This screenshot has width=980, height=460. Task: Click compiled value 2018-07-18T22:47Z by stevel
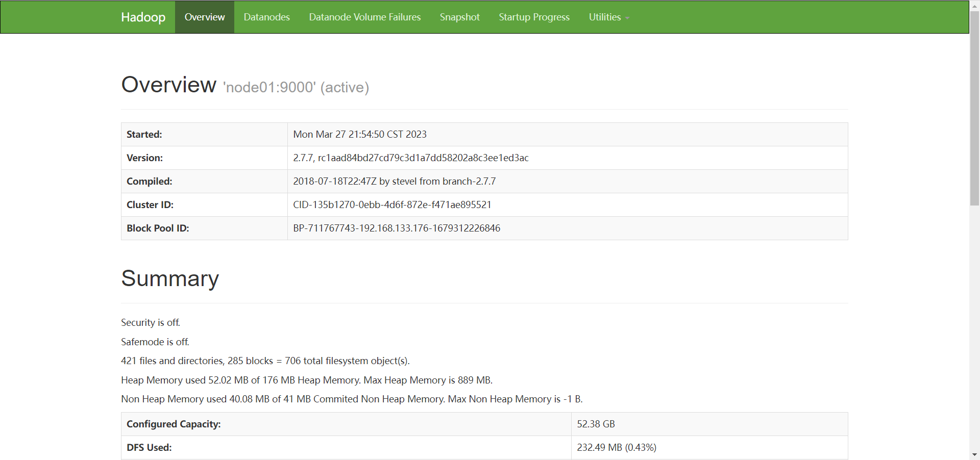(x=395, y=182)
